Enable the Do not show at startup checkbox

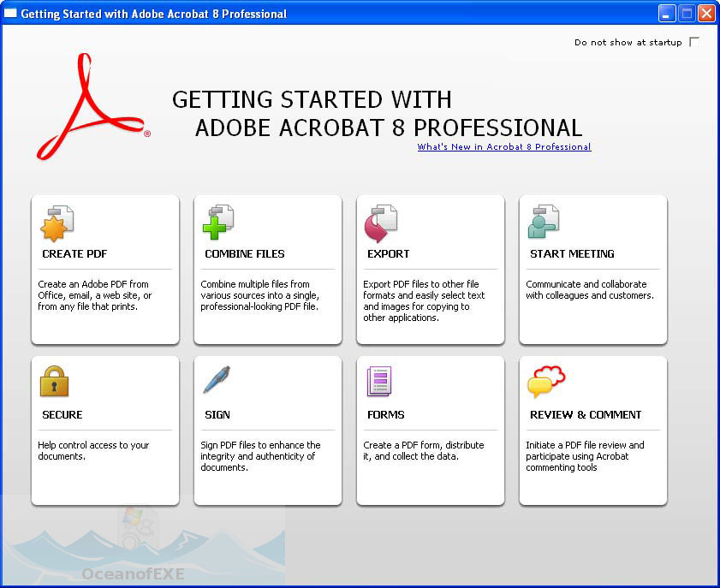694,42
